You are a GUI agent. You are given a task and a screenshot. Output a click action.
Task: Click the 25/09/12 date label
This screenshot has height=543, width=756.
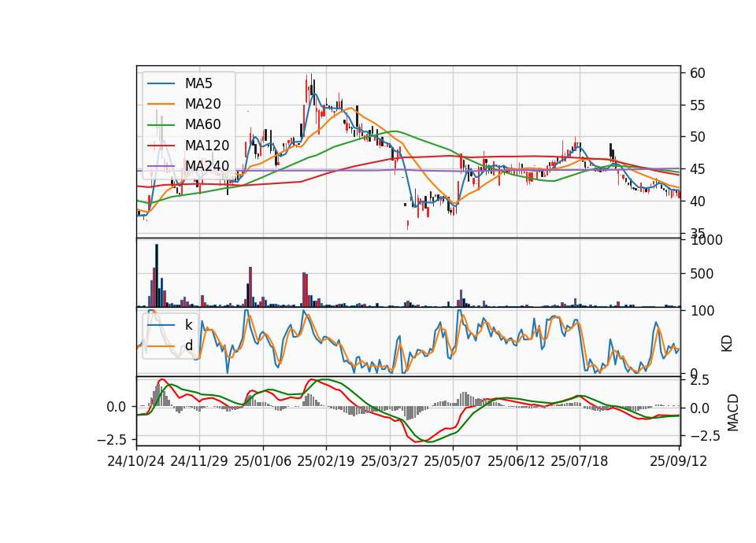pyautogui.click(x=679, y=461)
